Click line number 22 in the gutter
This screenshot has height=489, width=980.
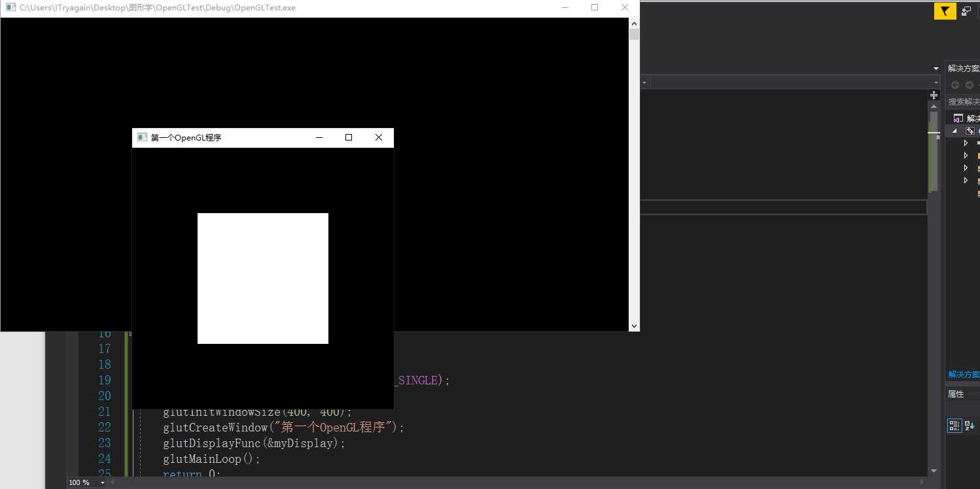click(x=105, y=428)
